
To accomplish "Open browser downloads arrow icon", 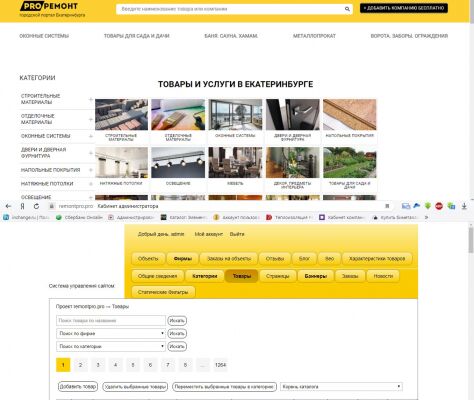I will pyautogui.click(x=464, y=206).
